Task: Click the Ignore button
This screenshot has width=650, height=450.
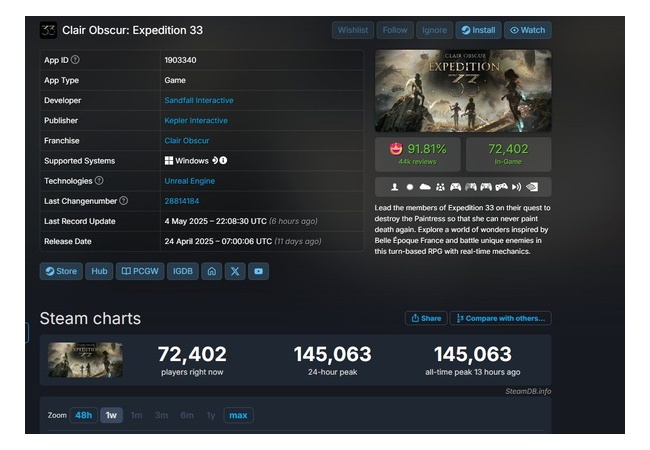Action: (x=434, y=30)
